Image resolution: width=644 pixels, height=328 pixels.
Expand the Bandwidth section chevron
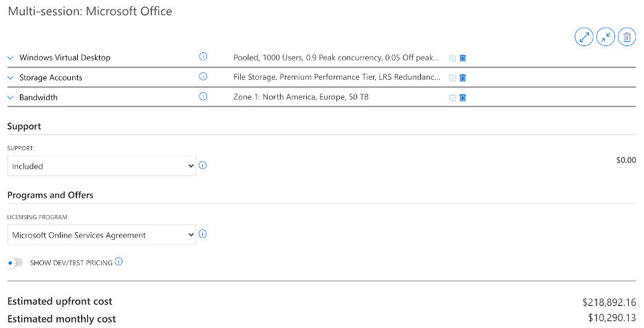click(x=10, y=98)
